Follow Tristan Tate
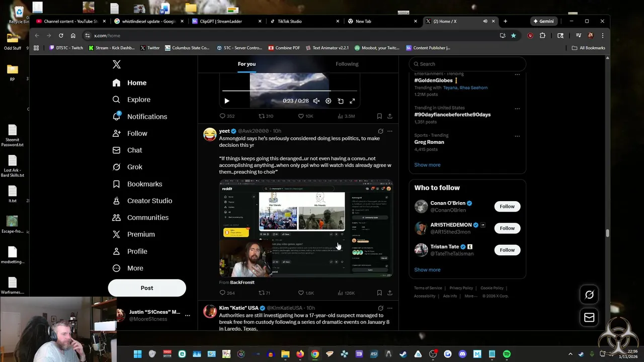 point(507,250)
